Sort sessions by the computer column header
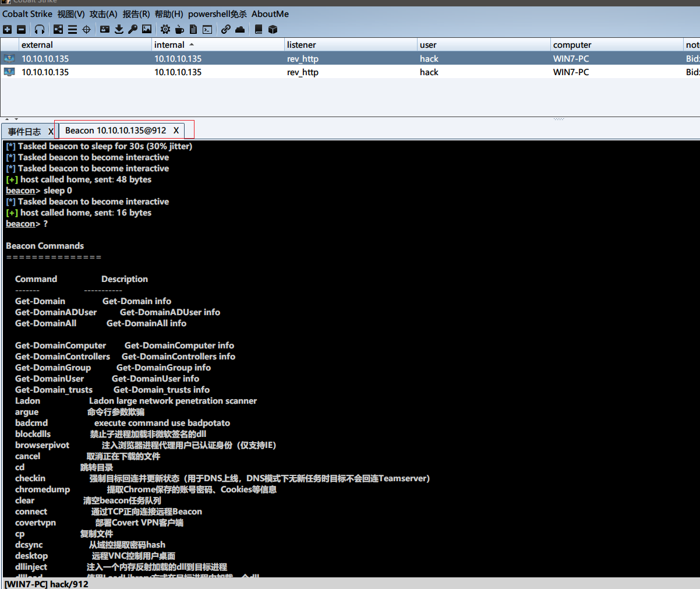The width and height of the screenshot is (700, 589). pyautogui.click(x=617, y=45)
